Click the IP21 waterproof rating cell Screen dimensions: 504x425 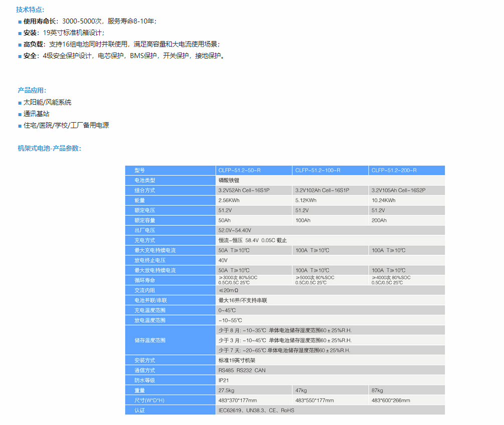(x=223, y=380)
